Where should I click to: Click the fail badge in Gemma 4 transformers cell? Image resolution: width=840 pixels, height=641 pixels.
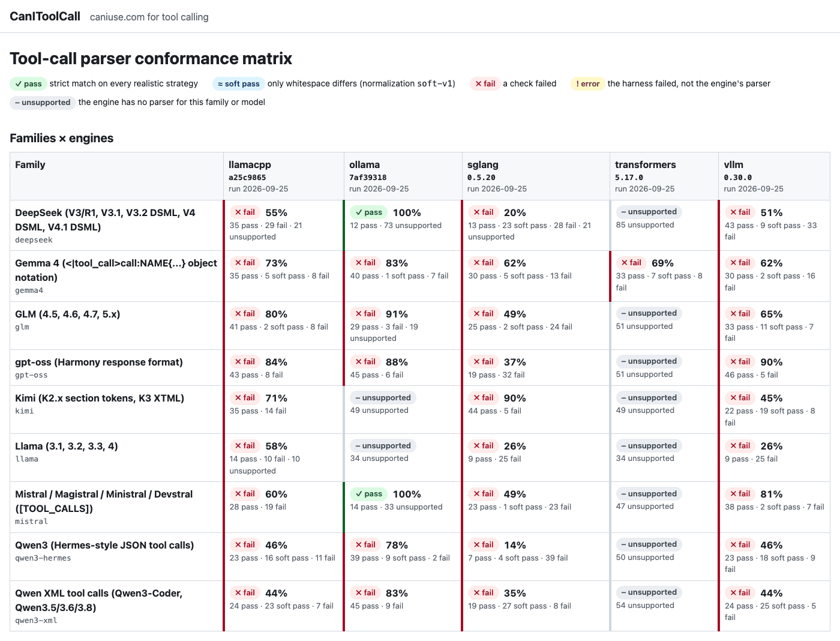point(631,262)
